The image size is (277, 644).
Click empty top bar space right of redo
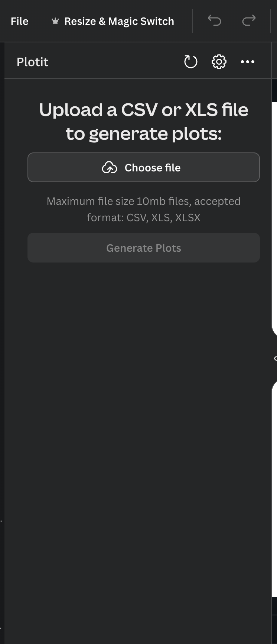click(x=264, y=21)
